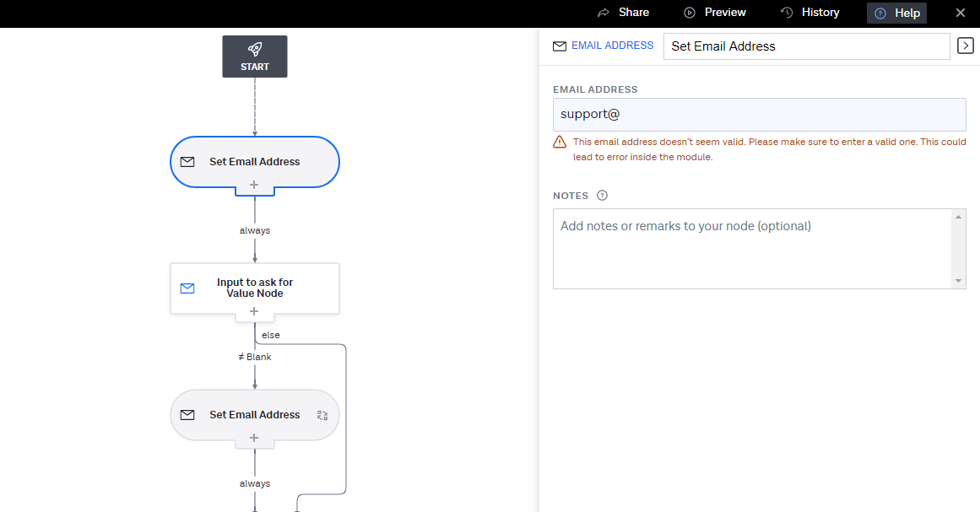Click the Preview button

[715, 13]
